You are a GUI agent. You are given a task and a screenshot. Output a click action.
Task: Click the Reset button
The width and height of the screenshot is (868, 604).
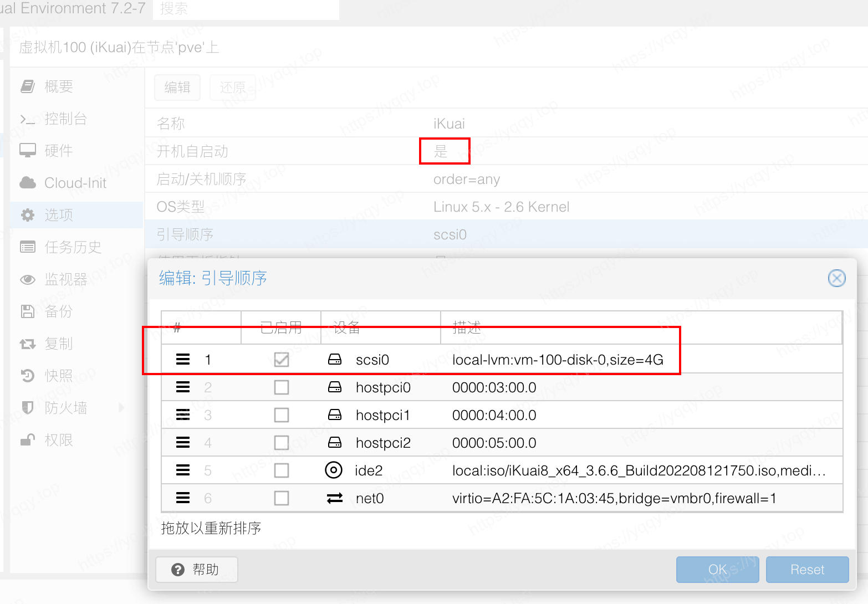click(x=808, y=570)
